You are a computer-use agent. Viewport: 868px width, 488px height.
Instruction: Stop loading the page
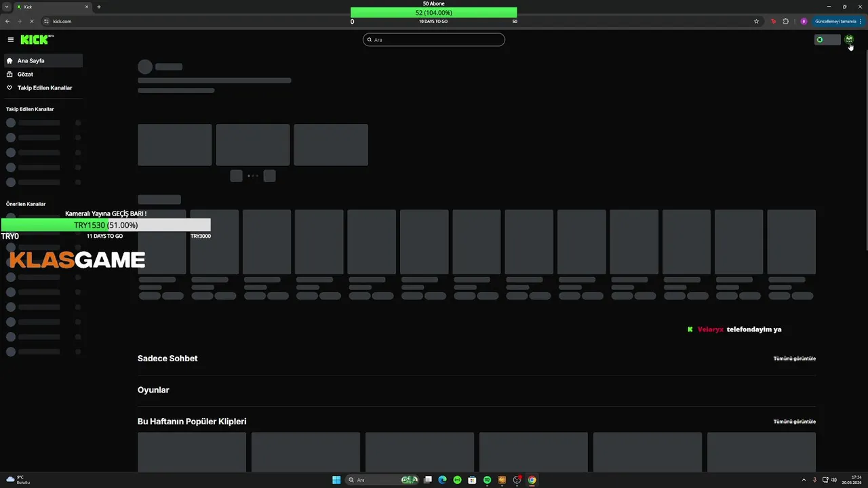(32, 21)
